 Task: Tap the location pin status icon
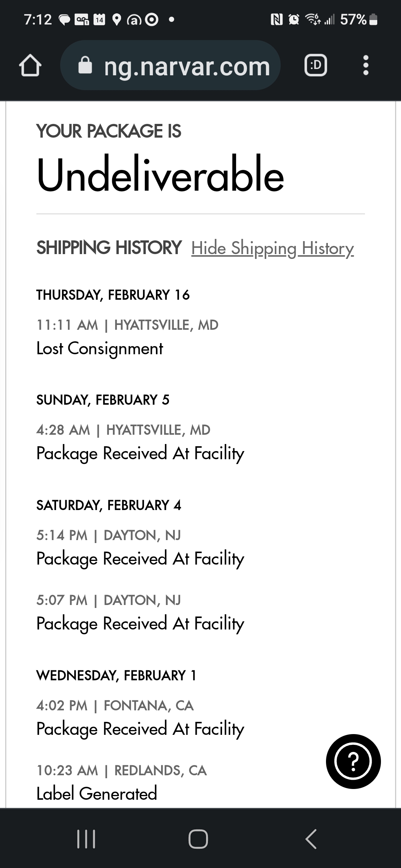117,20
